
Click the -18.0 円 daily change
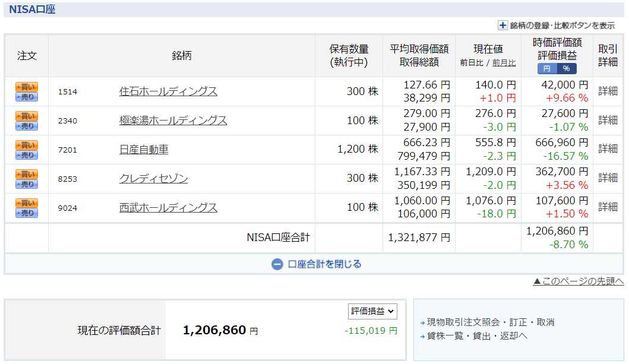496,214
